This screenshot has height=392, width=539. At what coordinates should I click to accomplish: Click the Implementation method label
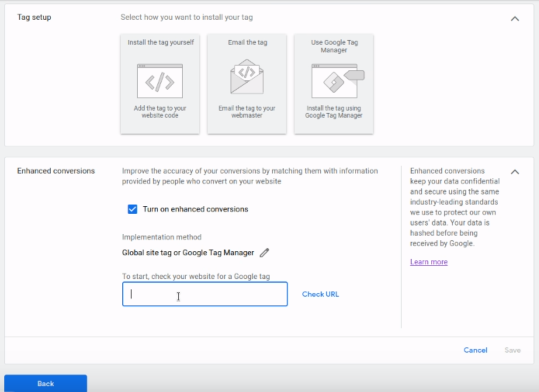[x=162, y=237]
